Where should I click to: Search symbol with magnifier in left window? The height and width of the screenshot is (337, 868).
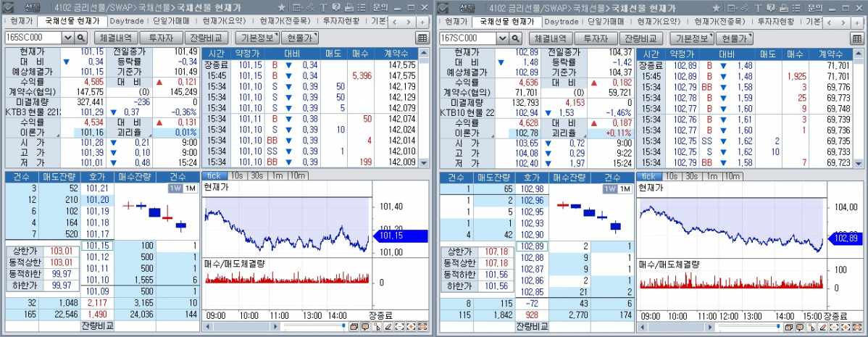pyautogui.click(x=81, y=38)
